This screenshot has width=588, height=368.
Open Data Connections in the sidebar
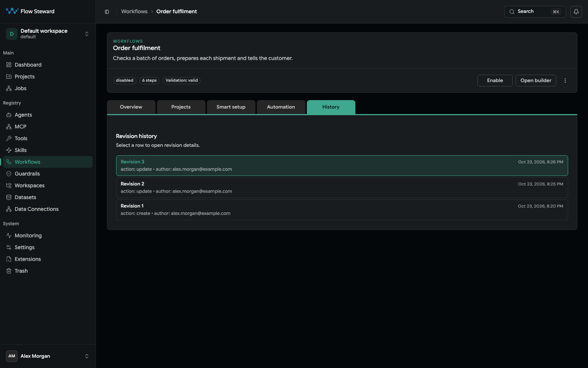[48, 209]
